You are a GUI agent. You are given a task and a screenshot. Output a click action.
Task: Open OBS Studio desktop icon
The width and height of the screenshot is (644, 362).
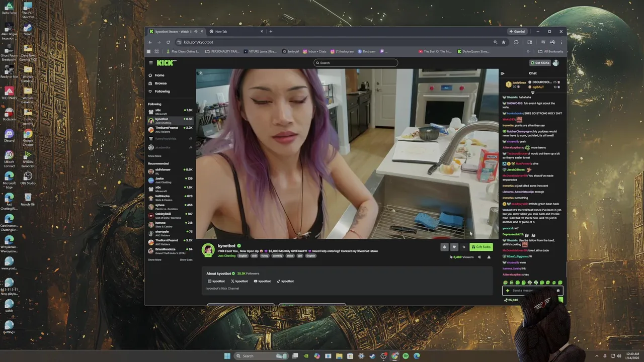pos(28,178)
